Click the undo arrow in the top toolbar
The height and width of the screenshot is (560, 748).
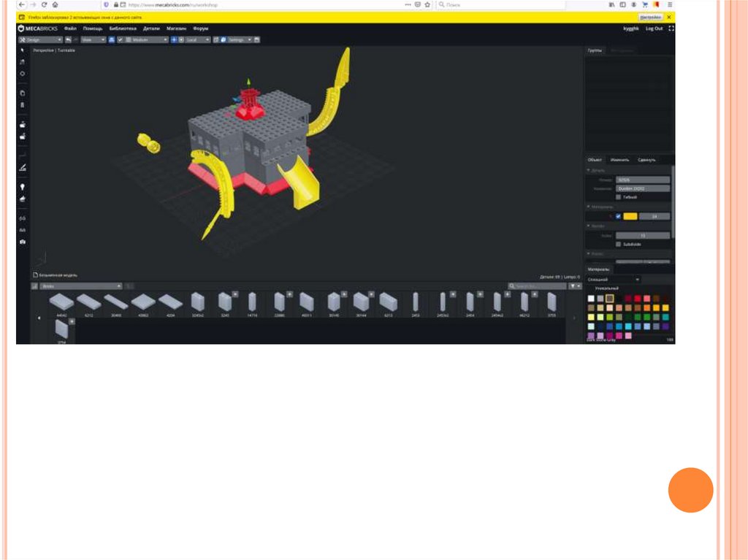[68, 39]
